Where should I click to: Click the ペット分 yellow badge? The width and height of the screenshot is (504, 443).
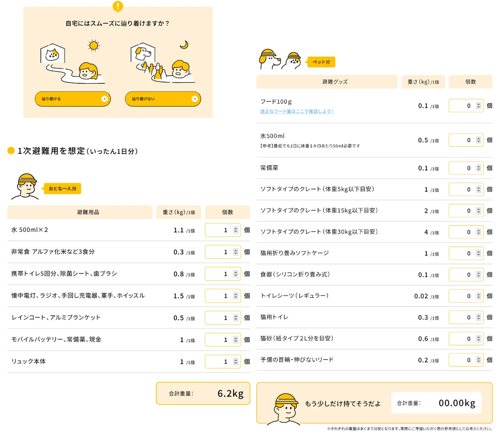tap(320, 62)
